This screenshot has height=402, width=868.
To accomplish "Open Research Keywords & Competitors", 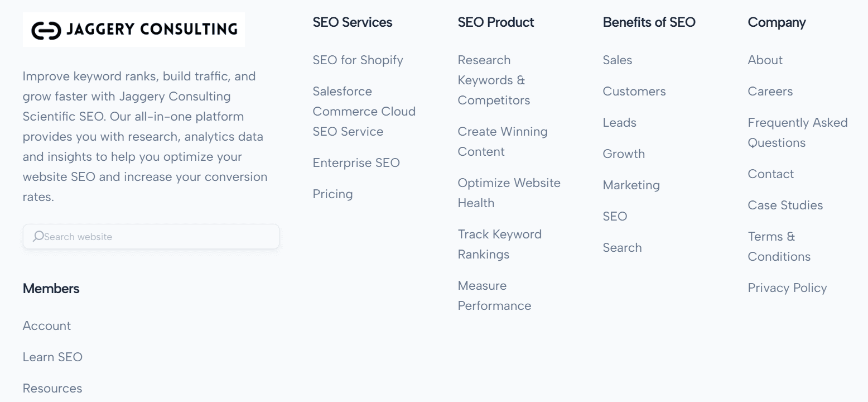I will click(x=494, y=80).
